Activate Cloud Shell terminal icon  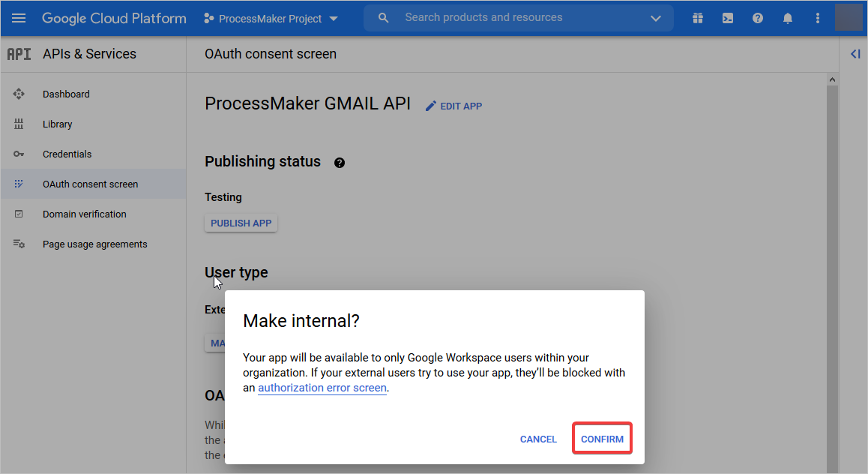pyautogui.click(x=728, y=18)
